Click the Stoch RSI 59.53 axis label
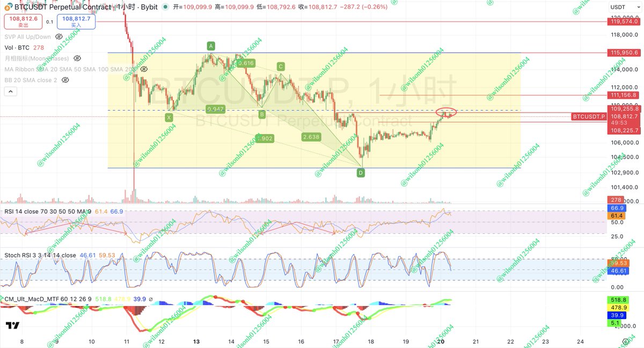Image resolution: width=644 pixels, height=348 pixels. (619, 263)
